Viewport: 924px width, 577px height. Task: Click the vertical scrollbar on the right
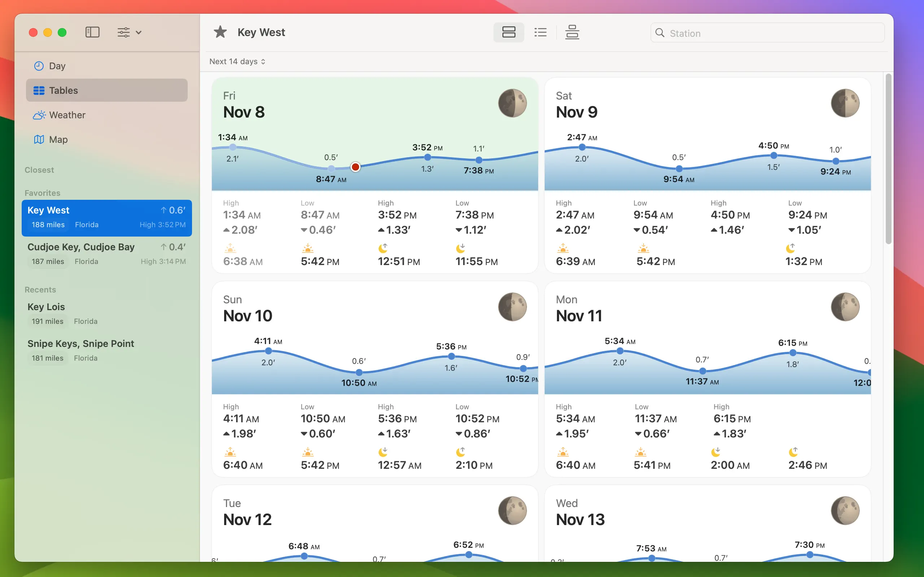click(x=888, y=159)
